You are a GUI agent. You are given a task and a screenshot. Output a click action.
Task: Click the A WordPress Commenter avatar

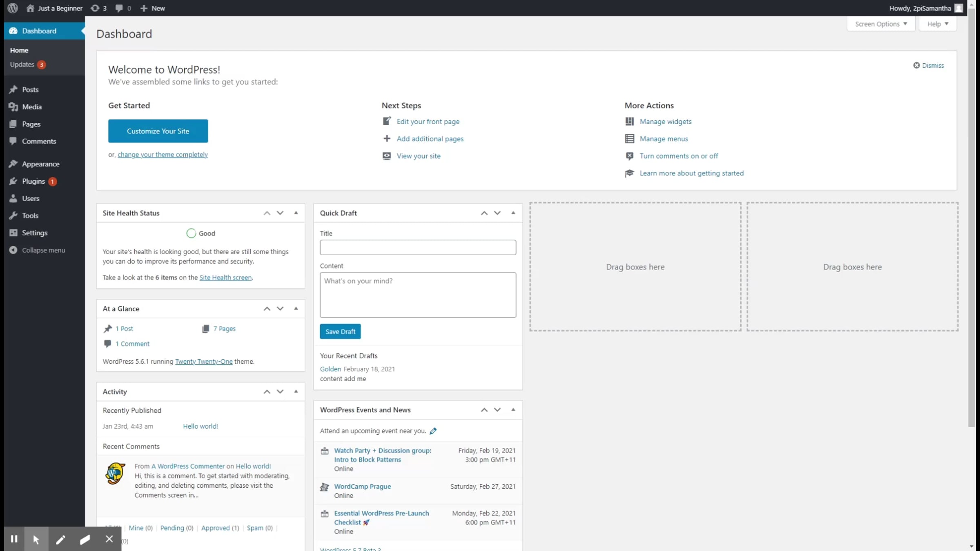(x=115, y=473)
